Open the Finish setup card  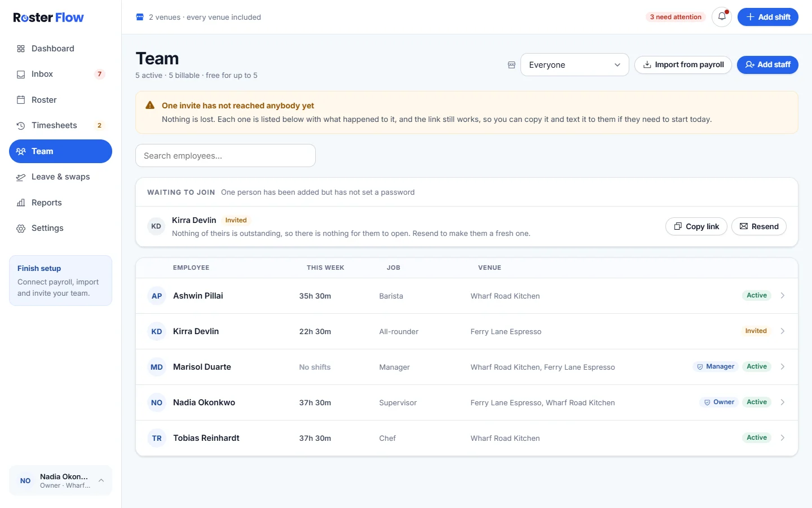click(60, 281)
